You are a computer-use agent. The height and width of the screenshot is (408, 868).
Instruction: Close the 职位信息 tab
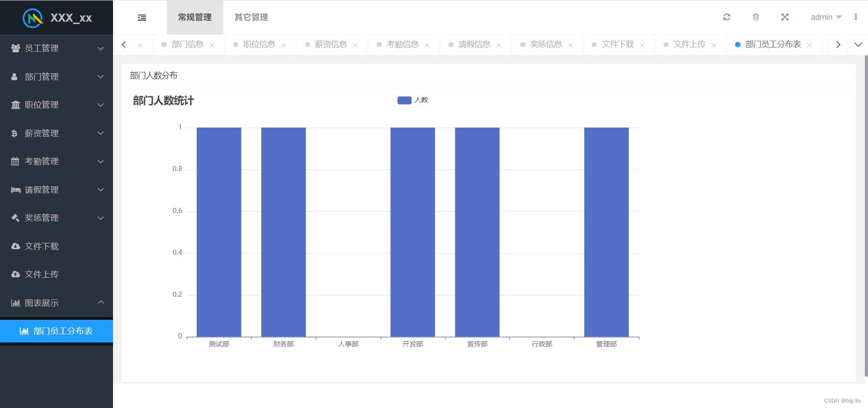(x=283, y=45)
